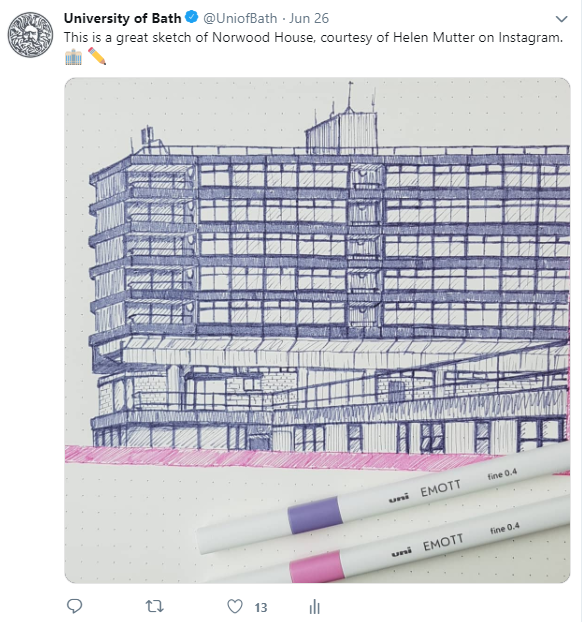Click the building emoji in tweet
The width and height of the screenshot is (582, 622).
[73, 57]
